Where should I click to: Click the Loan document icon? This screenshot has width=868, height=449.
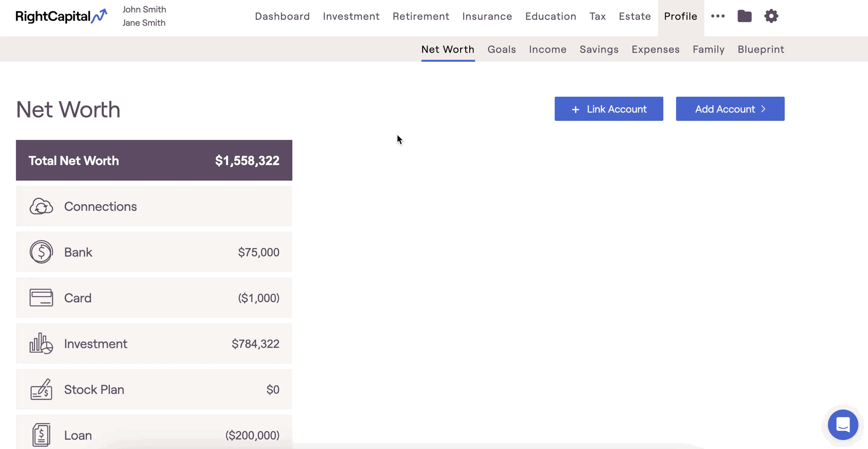[41, 435]
